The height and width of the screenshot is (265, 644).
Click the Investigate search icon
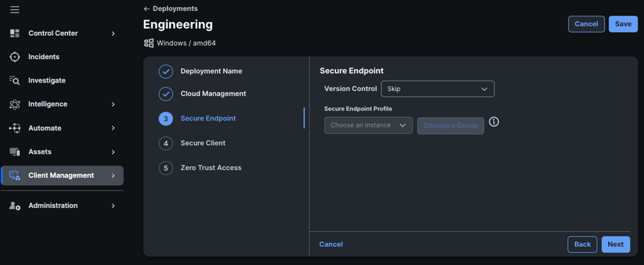pyautogui.click(x=15, y=81)
